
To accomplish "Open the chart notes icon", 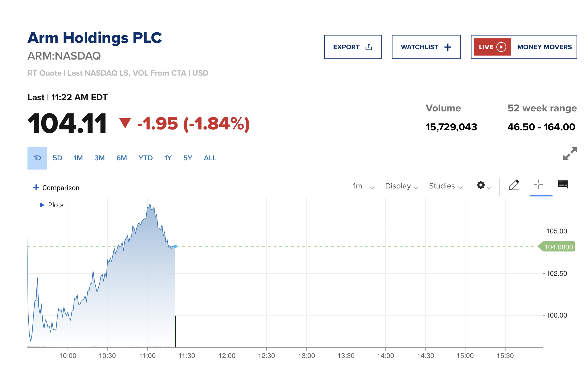I will tap(563, 185).
